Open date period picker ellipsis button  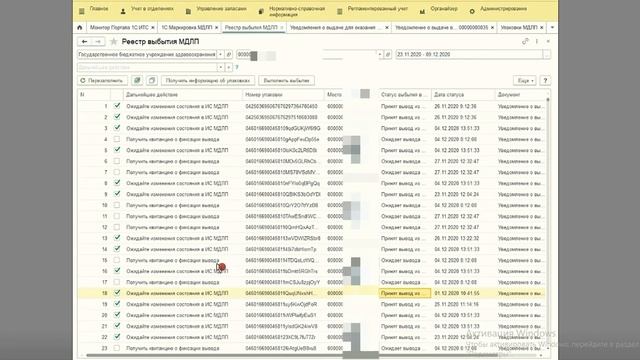coord(547,54)
